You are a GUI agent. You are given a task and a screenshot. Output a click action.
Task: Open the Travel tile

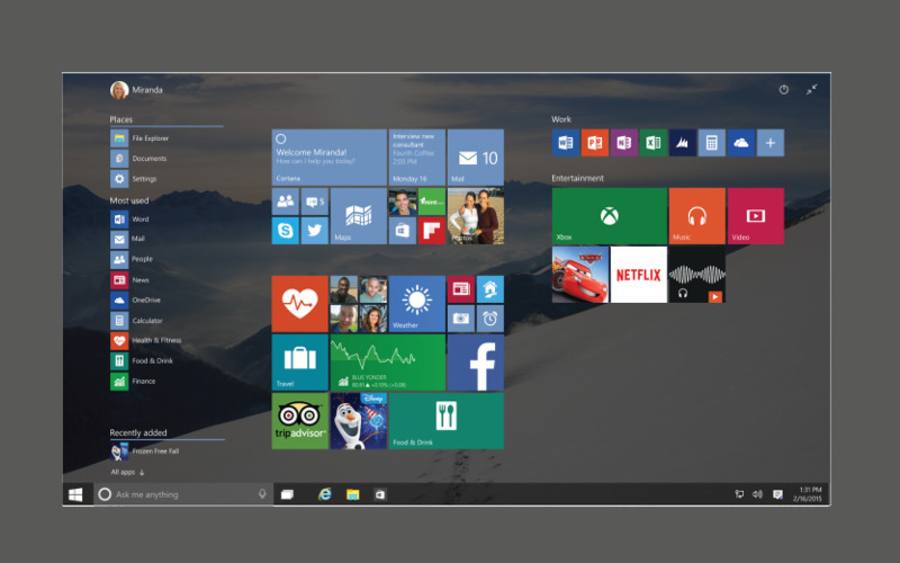300,362
